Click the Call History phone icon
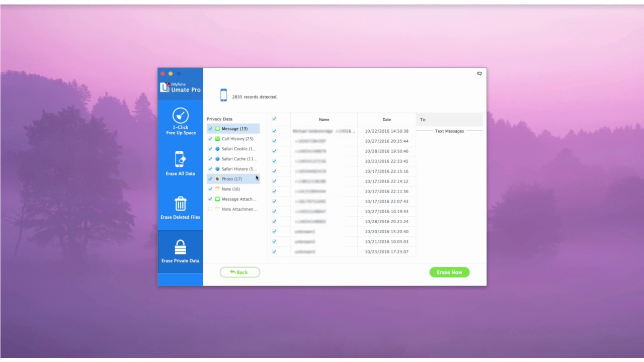 pyautogui.click(x=217, y=139)
